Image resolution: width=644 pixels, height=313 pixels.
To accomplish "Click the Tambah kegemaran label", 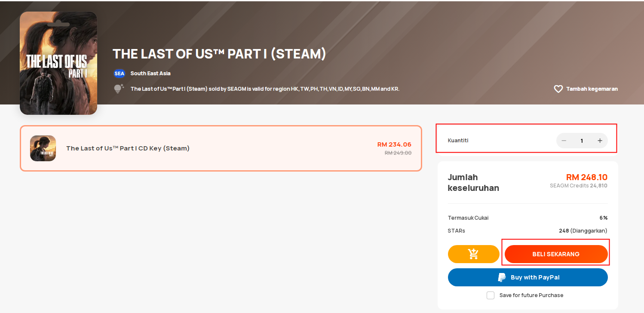I will point(592,89).
